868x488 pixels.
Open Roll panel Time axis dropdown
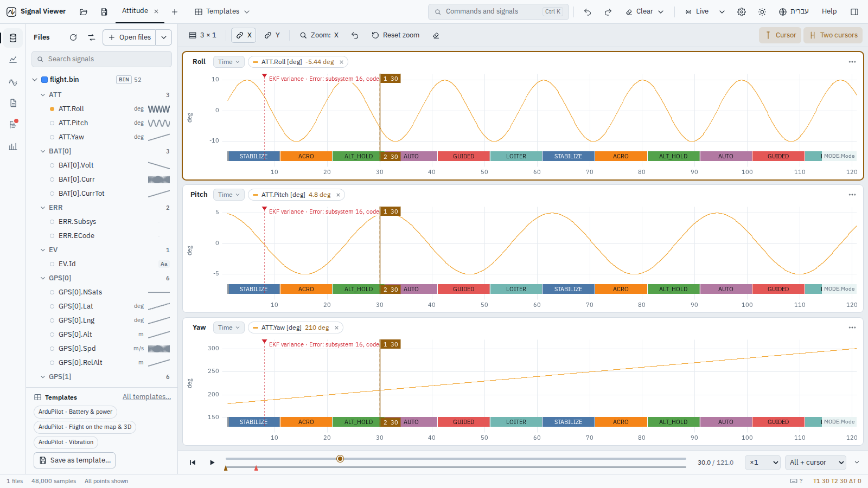pyautogui.click(x=228, y=62)
